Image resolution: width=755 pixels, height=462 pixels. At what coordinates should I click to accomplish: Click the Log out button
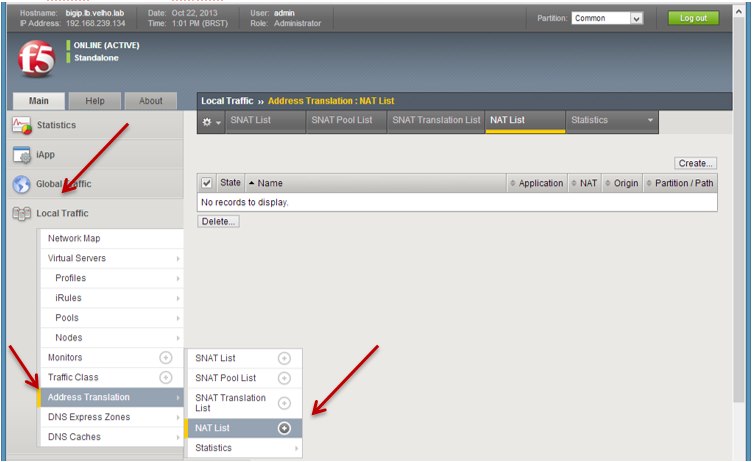693,18
